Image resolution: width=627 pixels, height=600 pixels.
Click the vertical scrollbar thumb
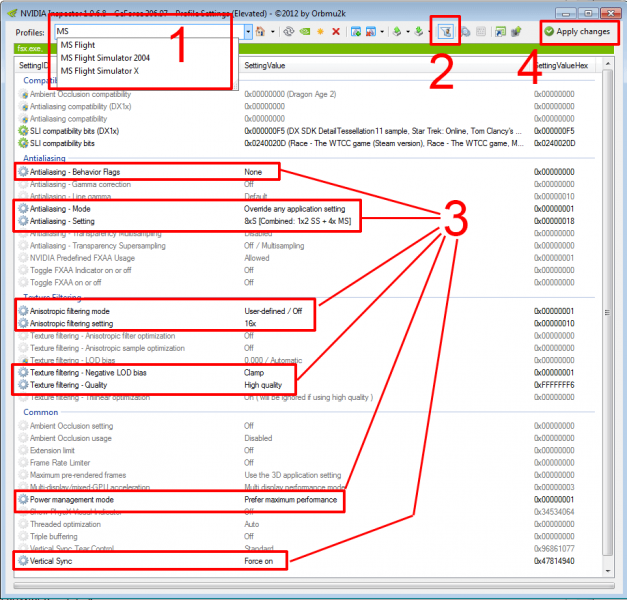tap(607, 312)
